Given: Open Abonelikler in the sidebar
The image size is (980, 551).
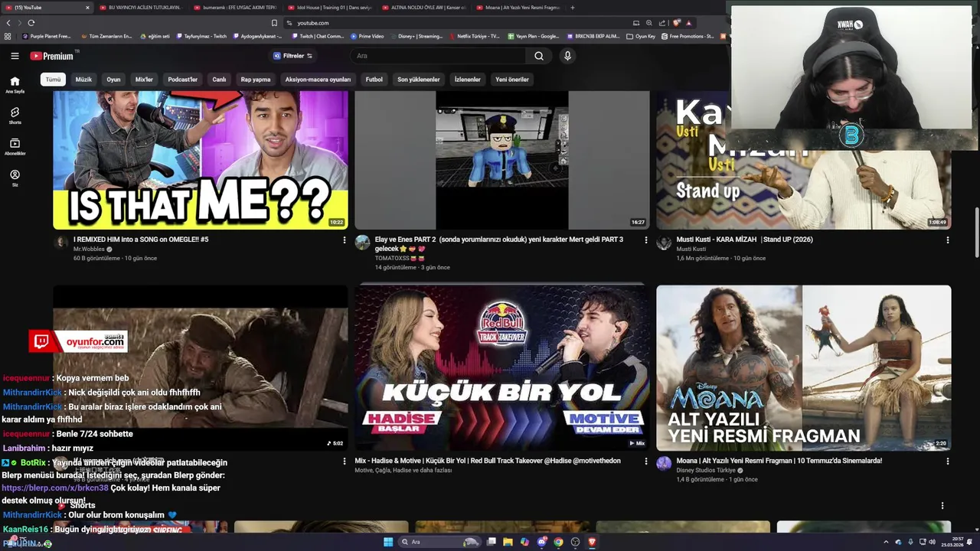Looking at the screenshot, I should pyautogui.click(x=15, y=147).
